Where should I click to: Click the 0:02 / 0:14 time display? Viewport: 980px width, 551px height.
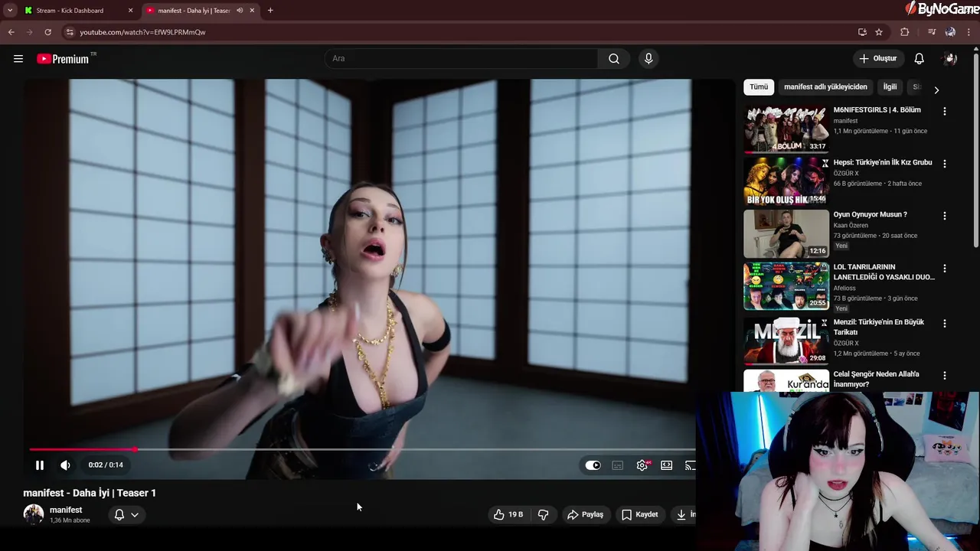(106, 465)
